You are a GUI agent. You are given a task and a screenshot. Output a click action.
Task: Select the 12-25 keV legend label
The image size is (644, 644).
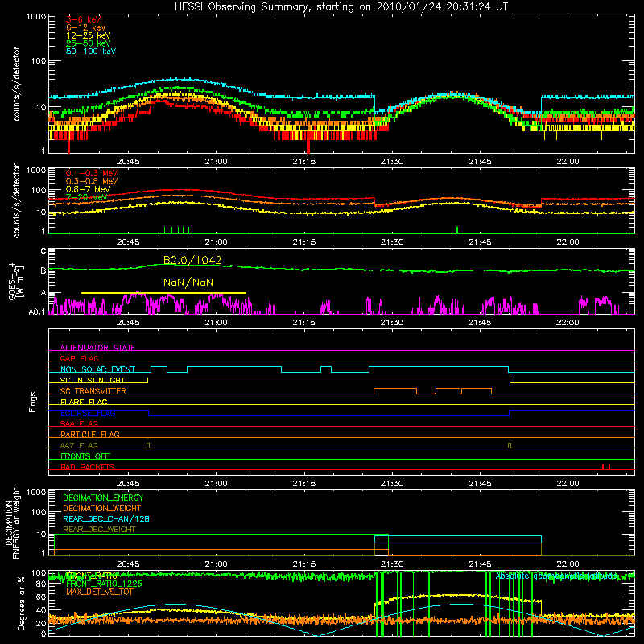89,35
